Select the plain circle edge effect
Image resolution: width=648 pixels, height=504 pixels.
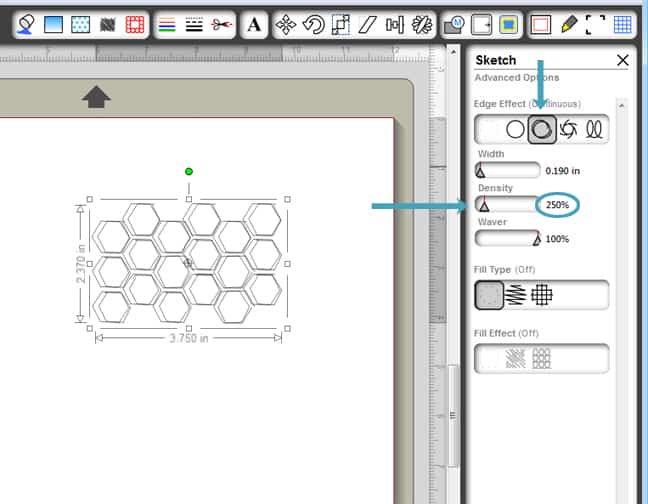pos(515,129)
